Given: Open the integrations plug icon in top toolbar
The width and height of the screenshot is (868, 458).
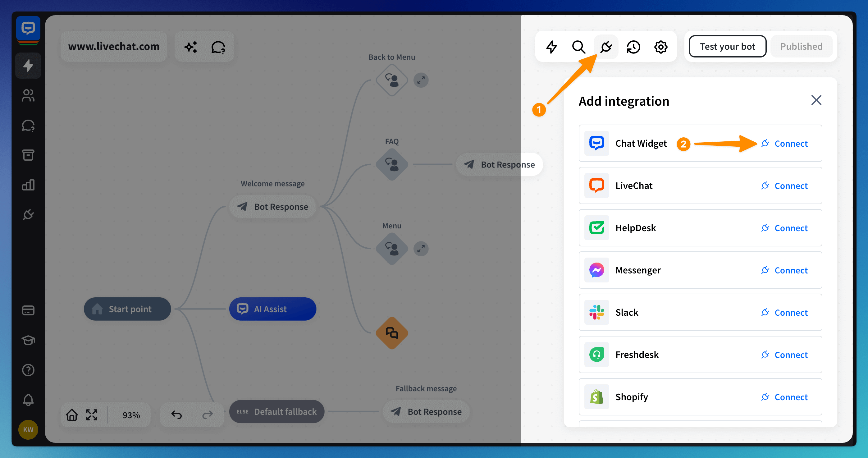Looking at the screenshot, I should pyautogui.click(x=606, y=47).
